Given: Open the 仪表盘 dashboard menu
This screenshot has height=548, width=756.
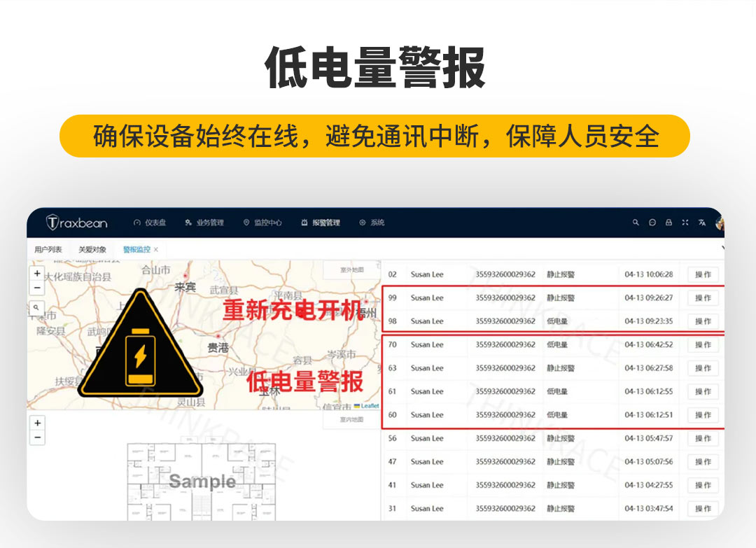Looking at the screenshot, I should (150, 223).
